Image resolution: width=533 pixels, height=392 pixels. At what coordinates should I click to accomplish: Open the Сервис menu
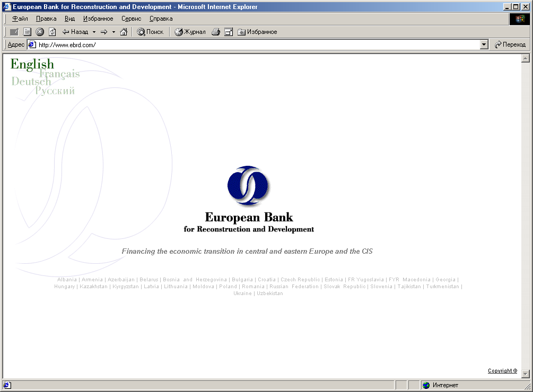click(131, 19)
